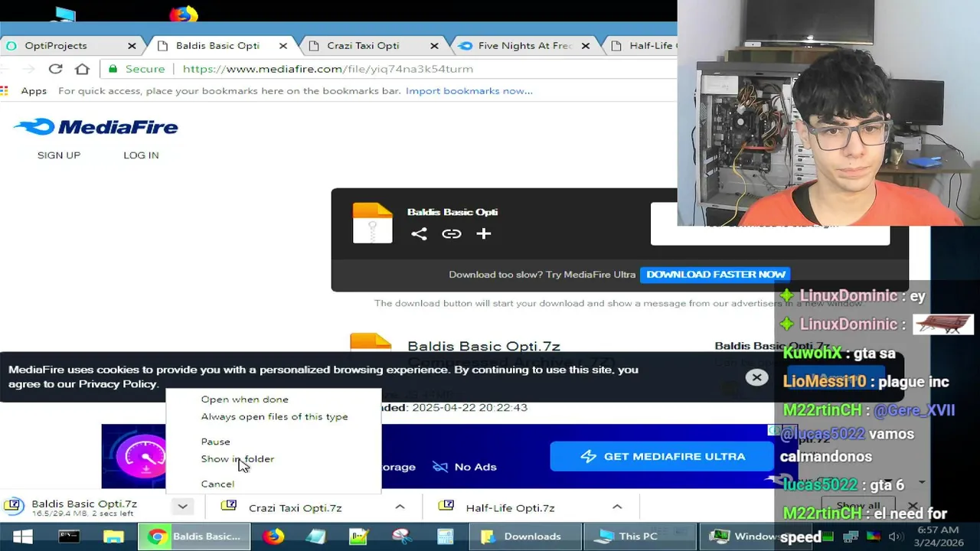
Task: Close the OptiProjects tab
Action: point(132,46)
